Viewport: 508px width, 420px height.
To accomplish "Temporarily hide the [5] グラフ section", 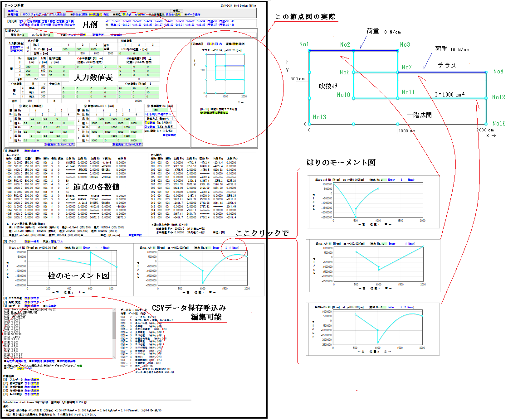I will pyautogui.click(x=35, y=241).
